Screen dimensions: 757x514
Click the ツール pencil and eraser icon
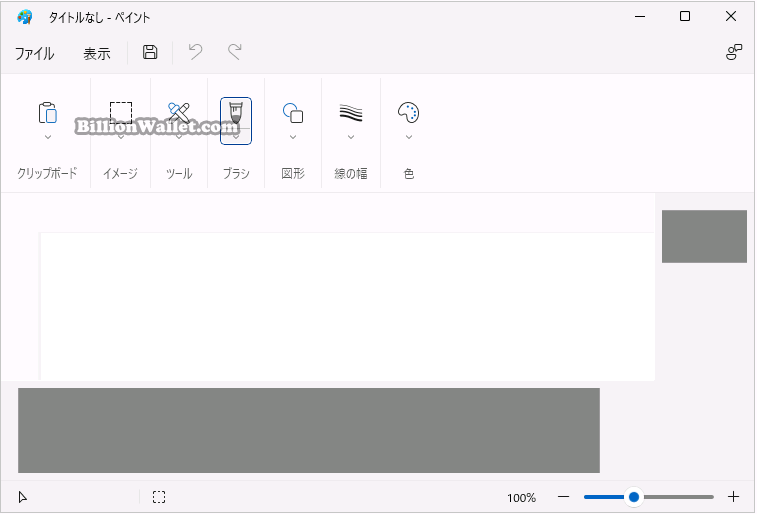click(179, 112)
